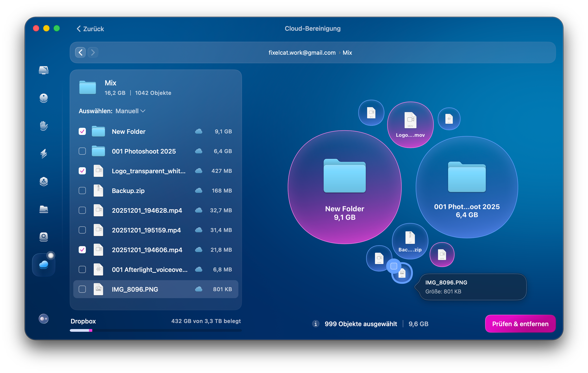The width and height of the screenshot is (588, 373).
Task: Open the Files module (folder icon)
Action: [43, 209]
